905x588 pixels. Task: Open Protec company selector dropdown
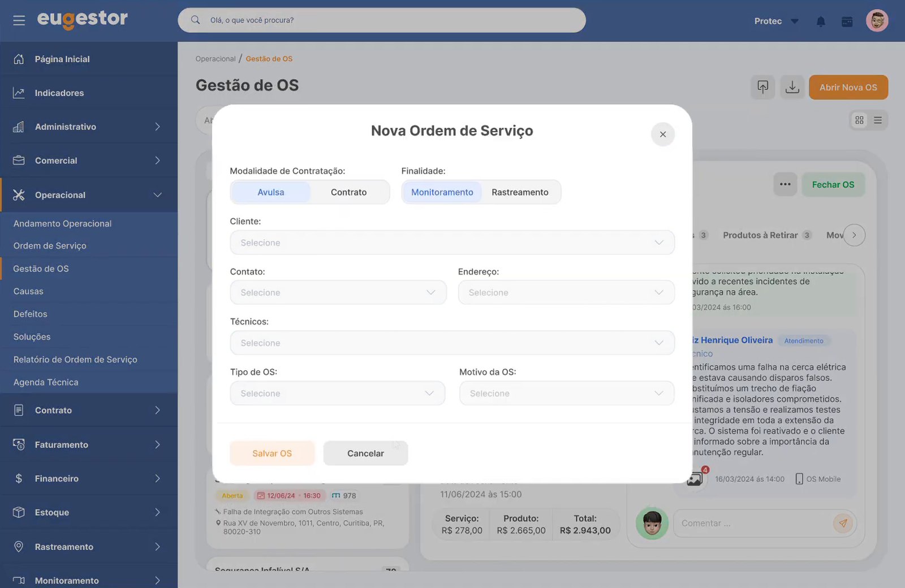tap(776, 21)
